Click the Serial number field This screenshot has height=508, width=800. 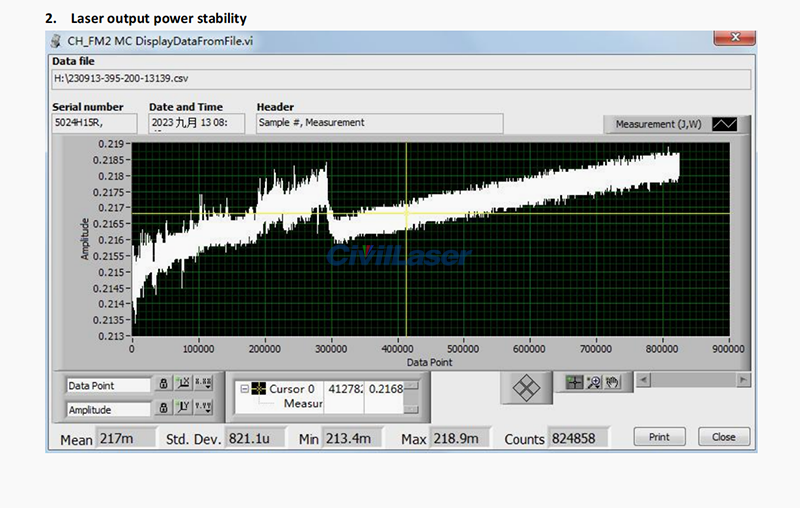click(x=95, y=123)
